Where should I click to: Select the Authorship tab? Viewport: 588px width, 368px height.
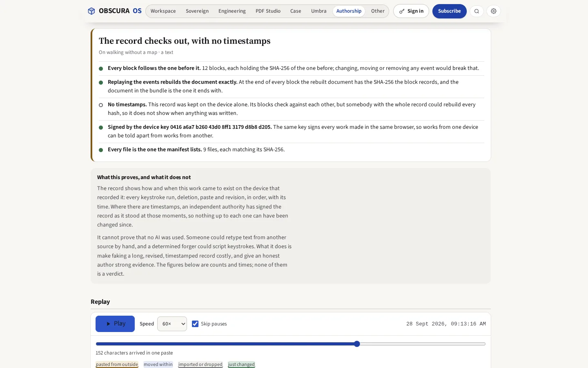click(x=349, y=11)
